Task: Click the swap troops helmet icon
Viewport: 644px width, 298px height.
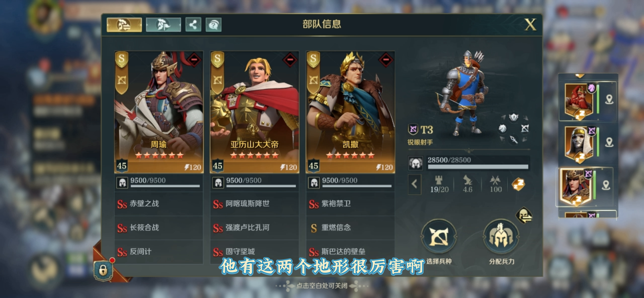Action: [x=524, y=215]
